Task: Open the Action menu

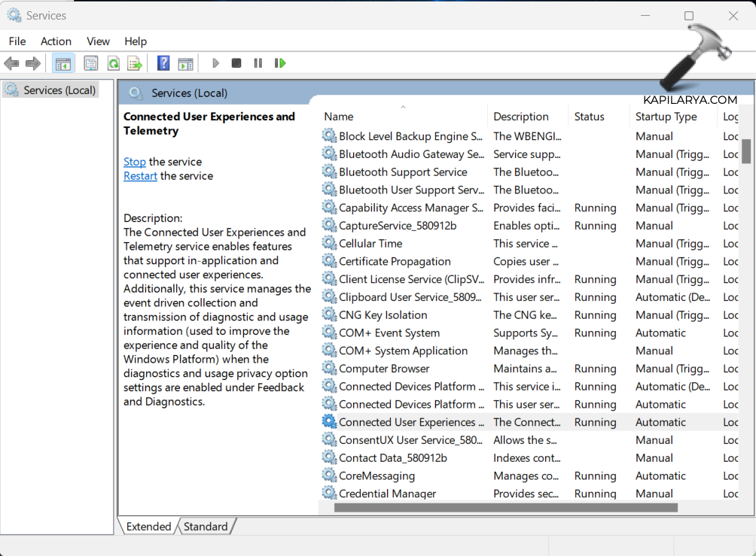Action: pyautogui.click(x=56, y=41)
